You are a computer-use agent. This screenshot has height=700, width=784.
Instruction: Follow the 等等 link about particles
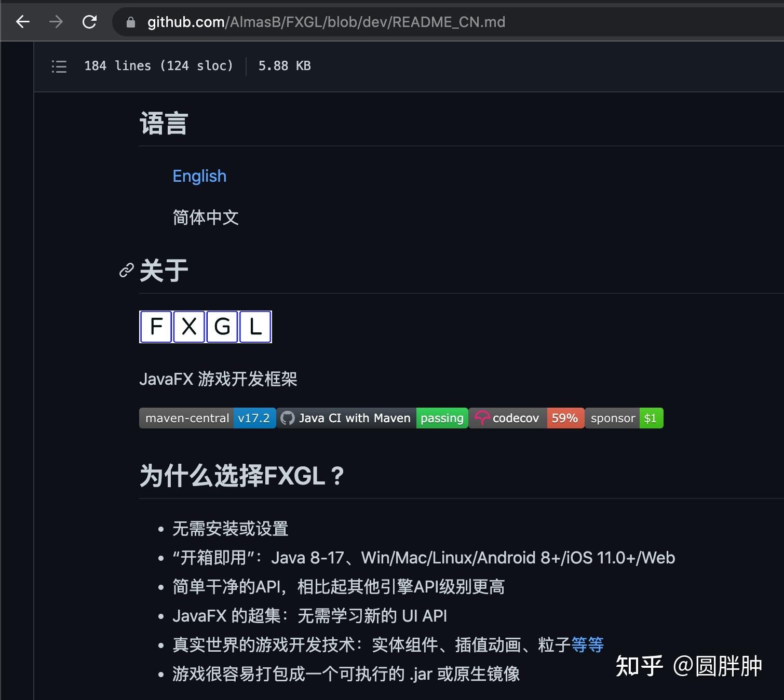click(588, 644)
